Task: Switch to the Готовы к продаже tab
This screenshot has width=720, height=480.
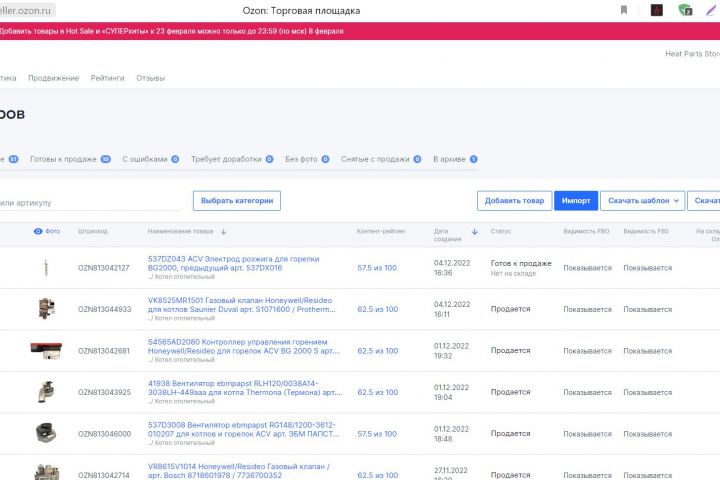Action: [x=70, y=159]
